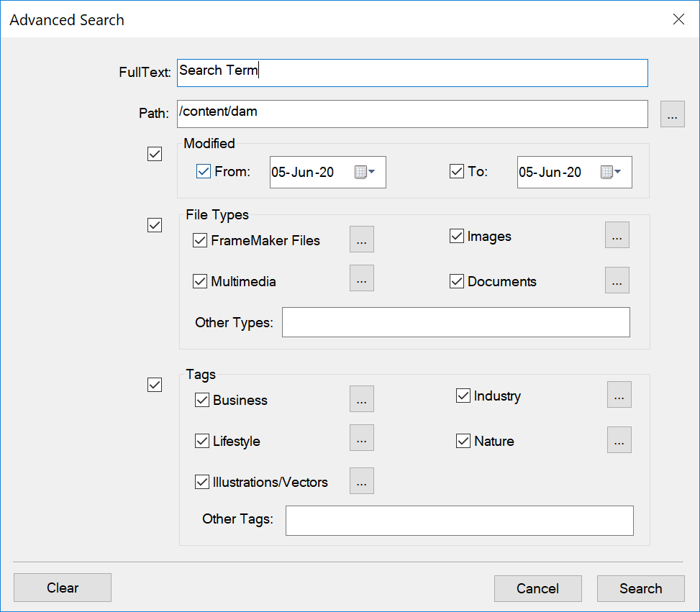The image size is (700, 612).
Task: Uncheck the Illustrations/Vectors checkbox
Action: pos(202,482)
